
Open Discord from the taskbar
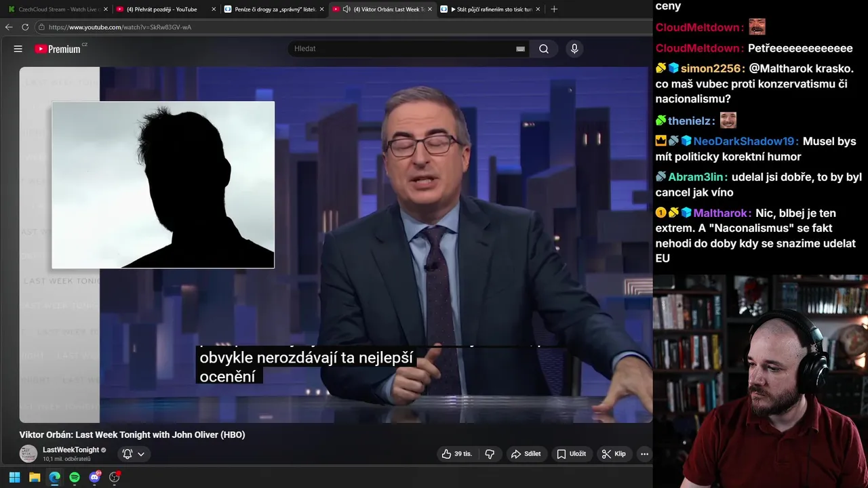click(x=95, y=477)
